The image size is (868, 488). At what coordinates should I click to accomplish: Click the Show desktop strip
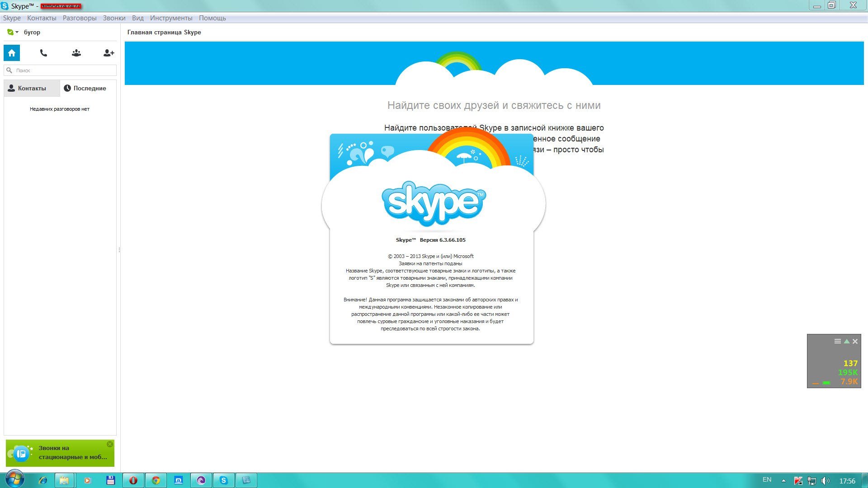point(864,480)
